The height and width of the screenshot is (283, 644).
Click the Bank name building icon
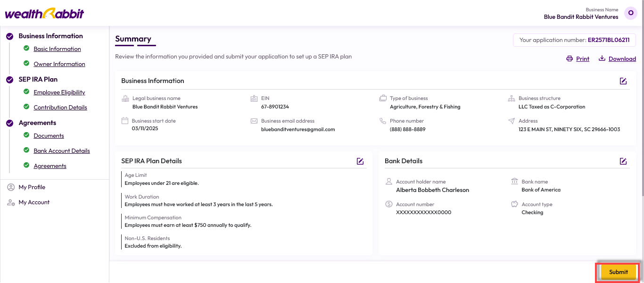(x=514, y=182)
